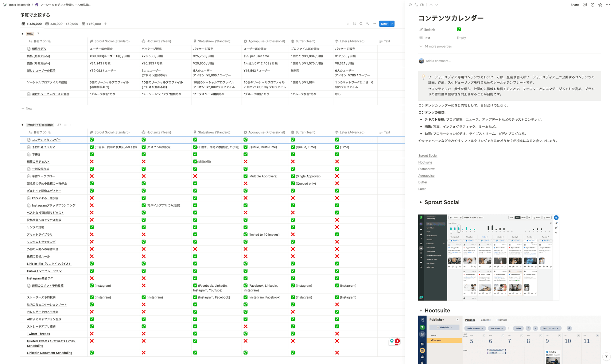
Task: Click the Sprout Social calendar screenshot
Action: (488, 257)
